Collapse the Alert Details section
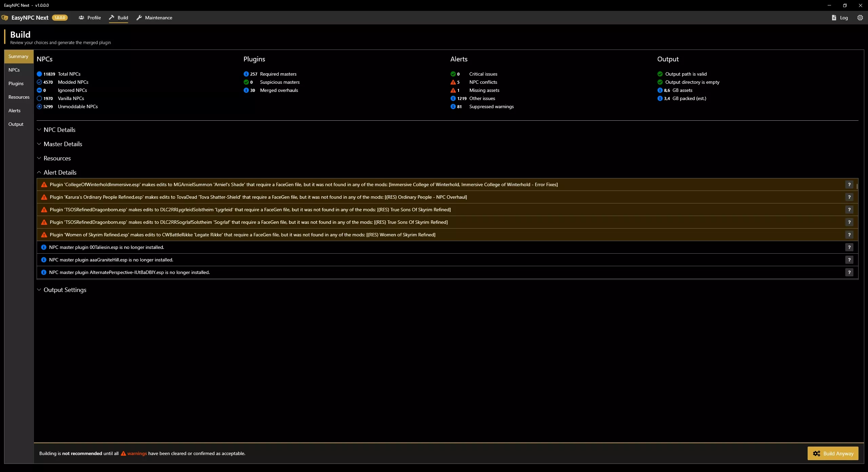The width and height of the screenshot is (868, 472). coord(57,173)
